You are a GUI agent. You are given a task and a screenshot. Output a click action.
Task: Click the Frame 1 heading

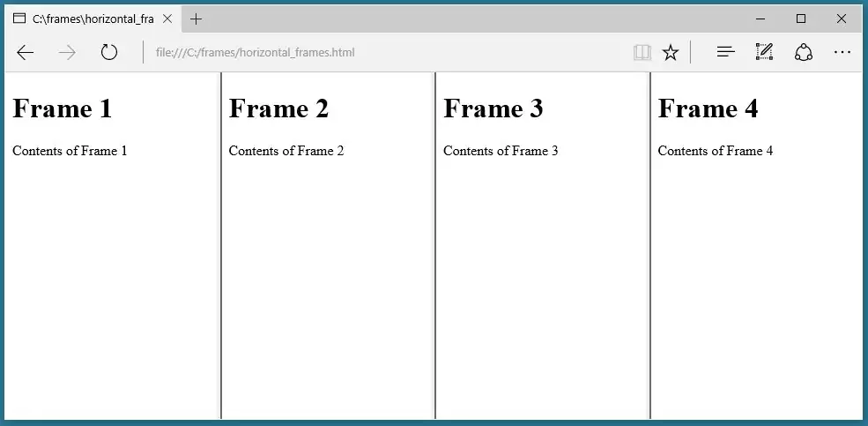[63, 108]
